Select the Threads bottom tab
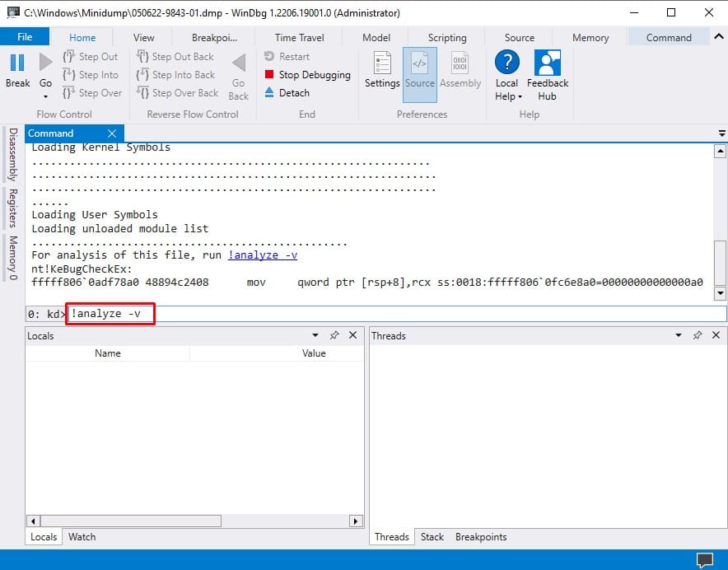 point(392,537)
